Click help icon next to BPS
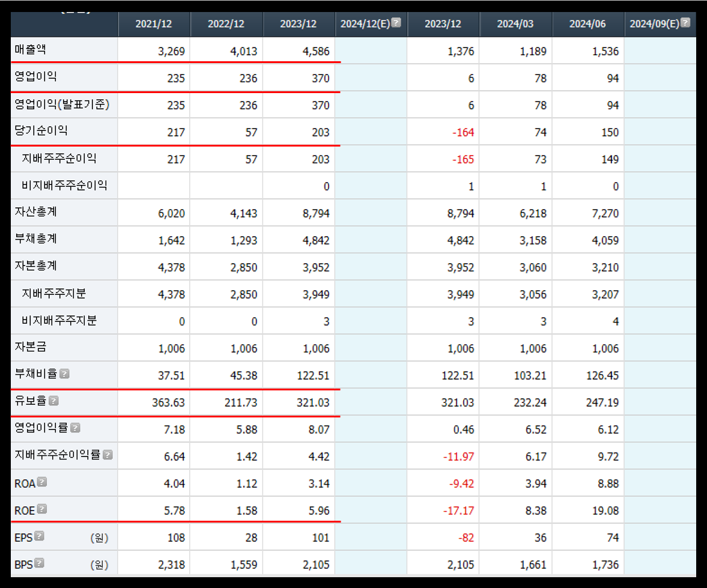The height and width of the screenshot is (588, 707). pyautogui.click(x=39, y=563)
